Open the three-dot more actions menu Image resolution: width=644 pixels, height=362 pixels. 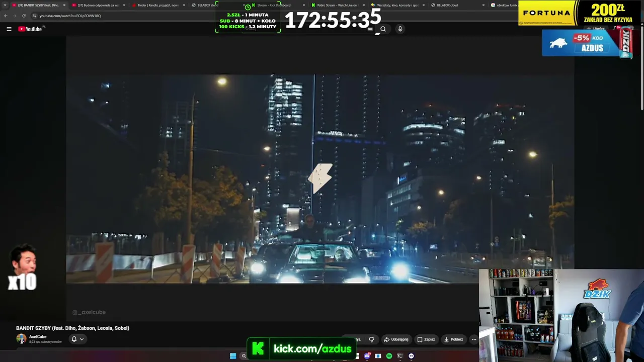click(473, 339)
